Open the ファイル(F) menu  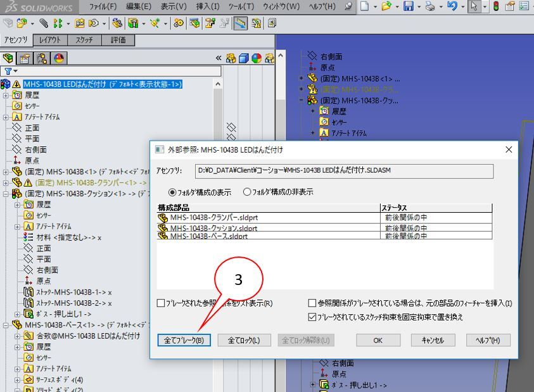tap(103, 6)
